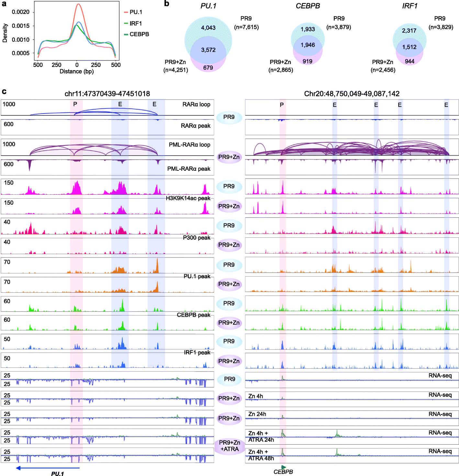Click the P300 peak track label
Viewport: 459px width, 476px height.
196,238
